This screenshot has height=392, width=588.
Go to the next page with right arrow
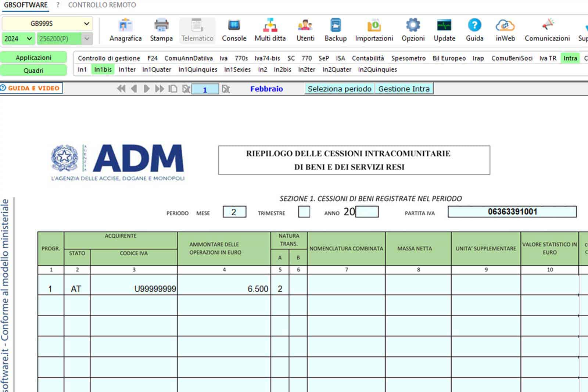coord(147,89)
